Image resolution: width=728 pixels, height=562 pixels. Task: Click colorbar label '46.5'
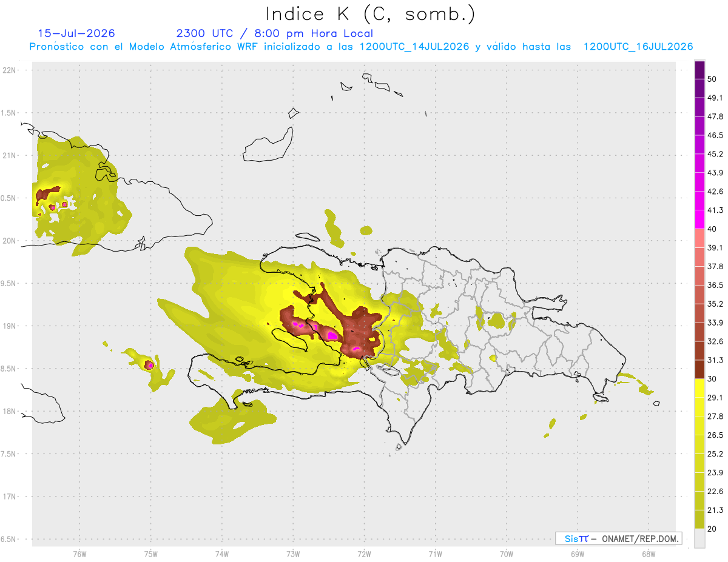(715, 135)
